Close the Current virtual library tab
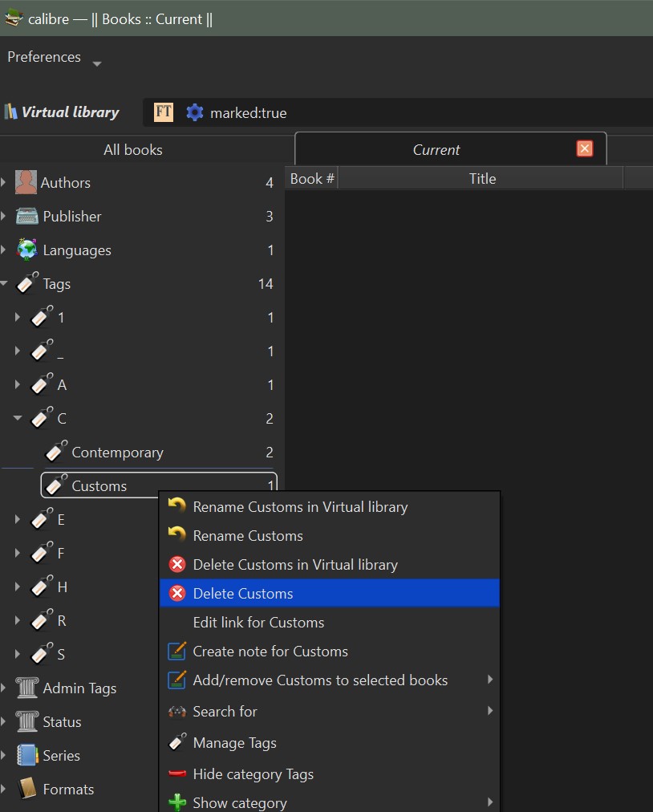653x812 pixels. tap(585, 148)
